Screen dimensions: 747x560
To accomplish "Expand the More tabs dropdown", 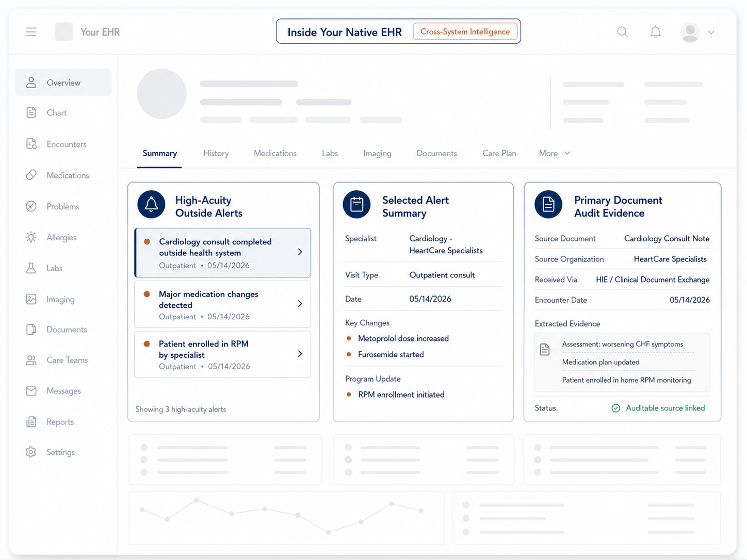I will (x=555, y=153).
